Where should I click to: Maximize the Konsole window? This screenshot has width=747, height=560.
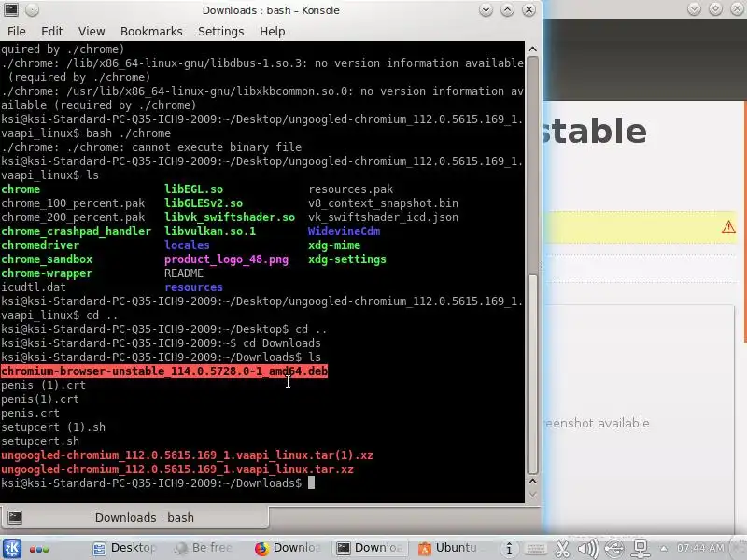click(x=507, y=9)
